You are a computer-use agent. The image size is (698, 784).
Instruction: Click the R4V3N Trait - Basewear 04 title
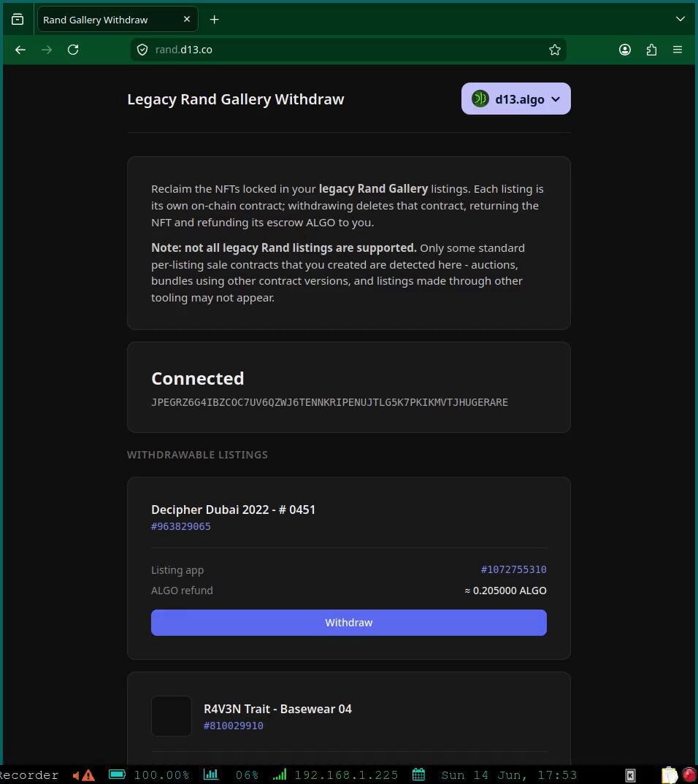pos(277,709)
